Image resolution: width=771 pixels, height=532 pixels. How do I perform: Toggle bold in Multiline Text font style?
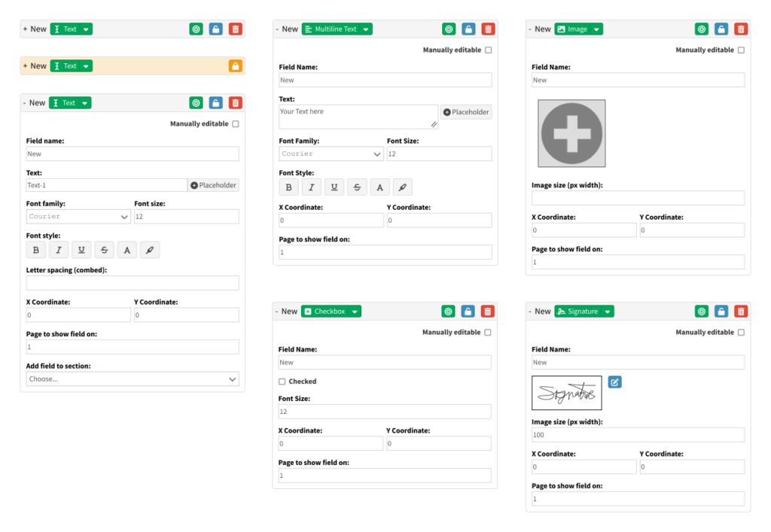(x=288, y=187)
